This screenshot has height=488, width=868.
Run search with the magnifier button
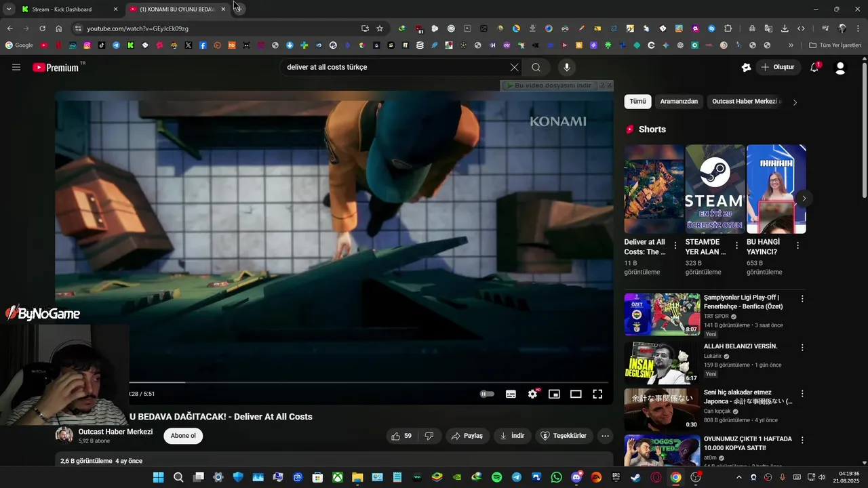click(536, 67)
